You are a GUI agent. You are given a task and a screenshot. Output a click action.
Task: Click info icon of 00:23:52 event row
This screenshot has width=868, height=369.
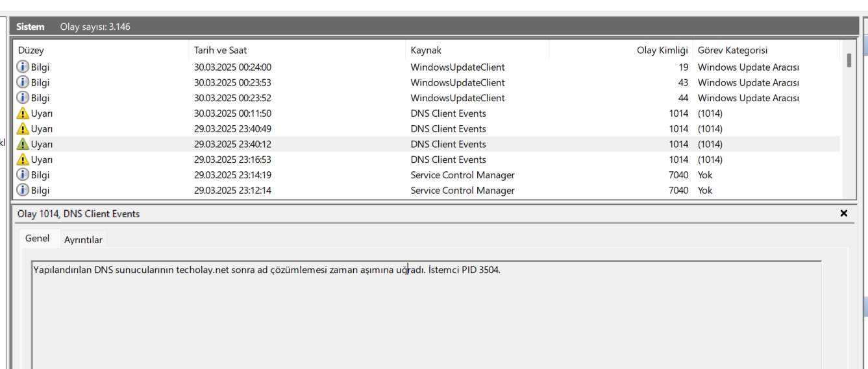[x=23, y=98]
